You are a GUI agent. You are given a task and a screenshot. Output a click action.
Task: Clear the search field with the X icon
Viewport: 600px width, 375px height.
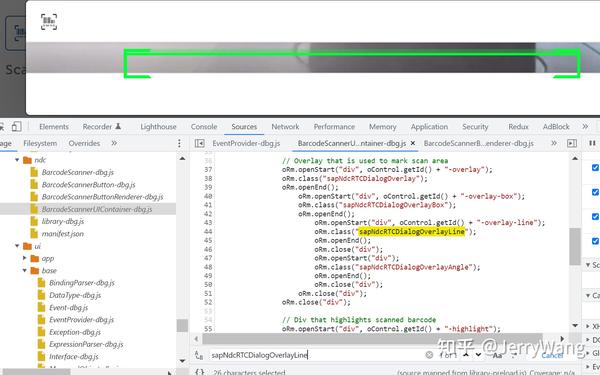429,355
